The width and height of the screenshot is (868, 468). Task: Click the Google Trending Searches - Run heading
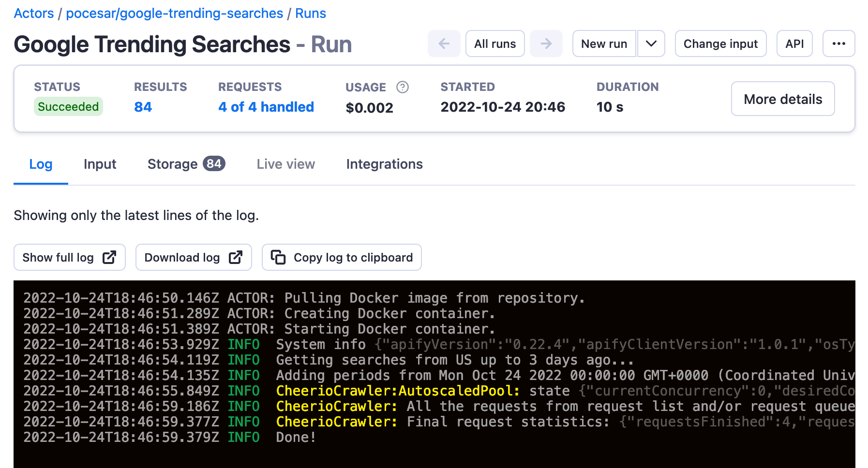coord(183,44)
